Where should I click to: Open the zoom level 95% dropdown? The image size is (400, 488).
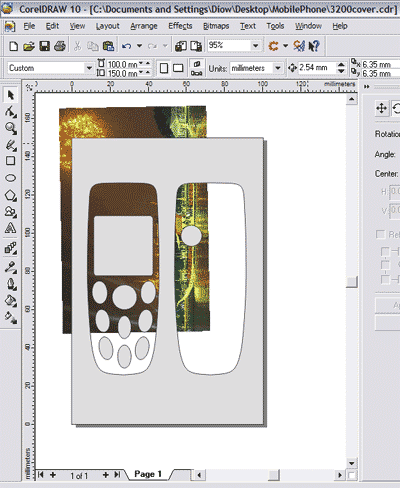coord(256,45)
